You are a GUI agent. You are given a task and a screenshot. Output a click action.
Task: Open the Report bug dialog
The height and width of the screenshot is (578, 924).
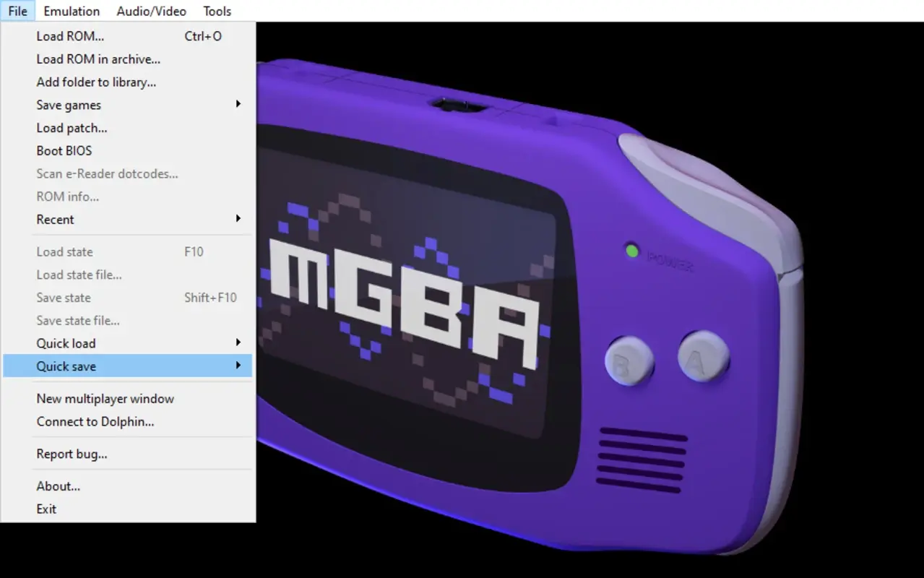click(x=72, y=454)
